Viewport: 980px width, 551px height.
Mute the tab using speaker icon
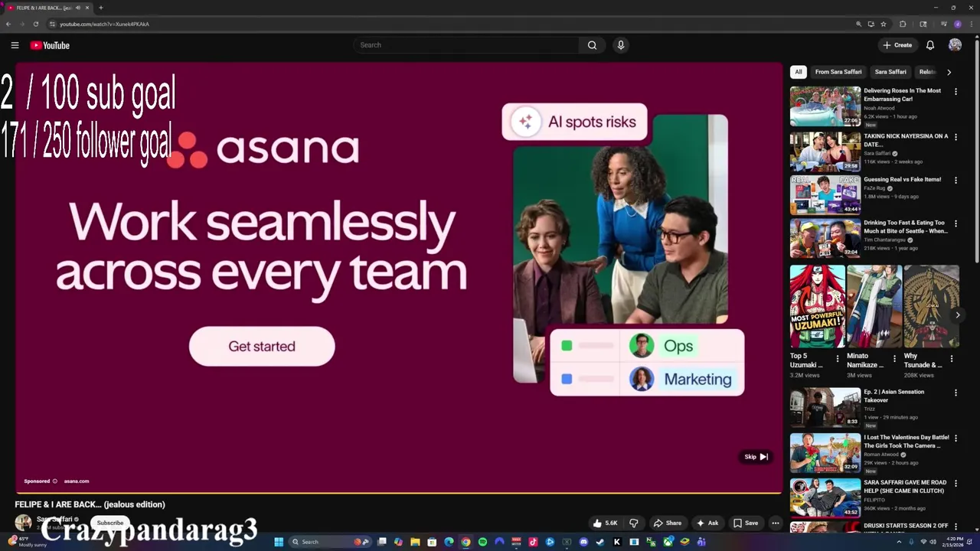pyautogui.click(x=78, y=8)
